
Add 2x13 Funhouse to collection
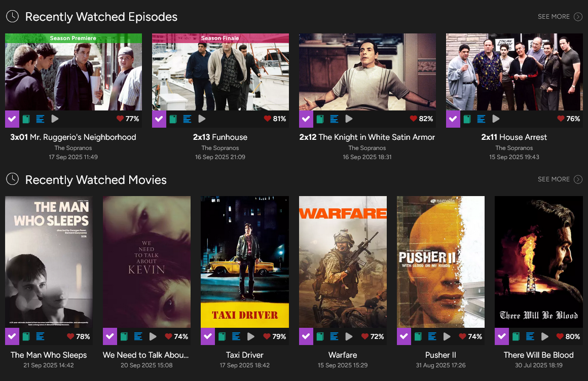(x=173, y=119)
